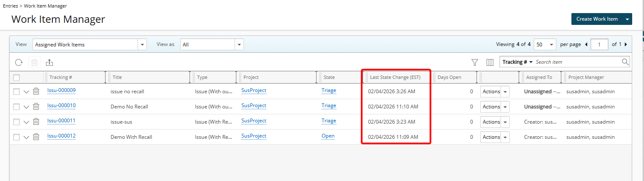Expand row details chevron for Issu-000009
This screenshot has width=644, height=181.
point(26,92)
